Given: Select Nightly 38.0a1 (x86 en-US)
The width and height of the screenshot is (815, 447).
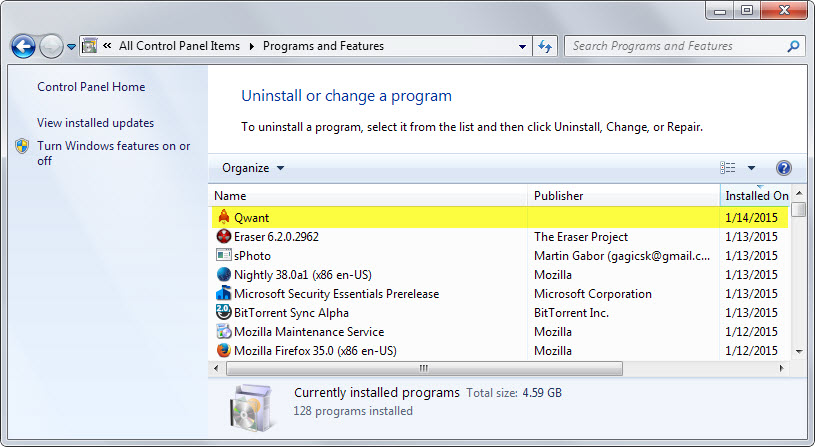Looking at the screenshot, I should click(303, 274).
